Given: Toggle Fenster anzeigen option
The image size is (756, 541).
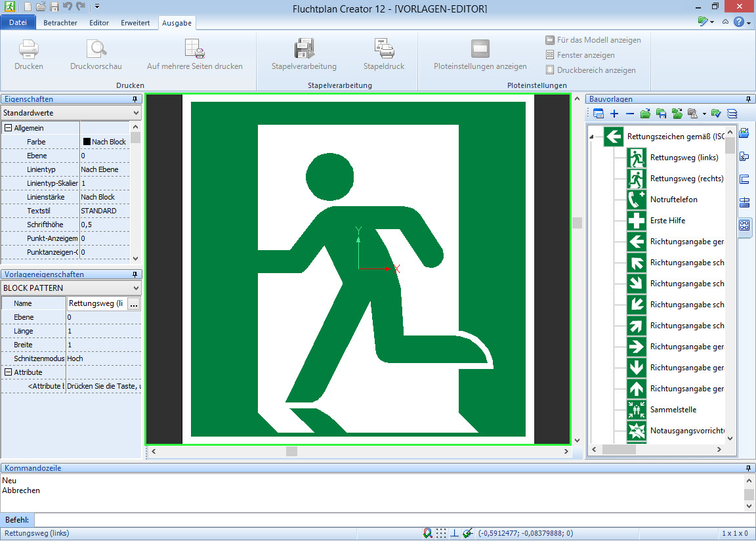Looking at the screenshot, I should click(580, 55).
